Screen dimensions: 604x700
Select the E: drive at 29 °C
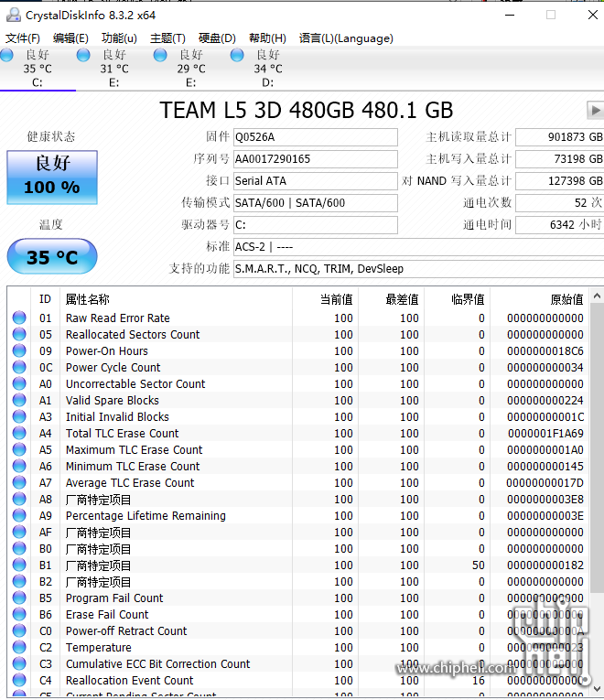pyautogui.click(x=191, y=69)
